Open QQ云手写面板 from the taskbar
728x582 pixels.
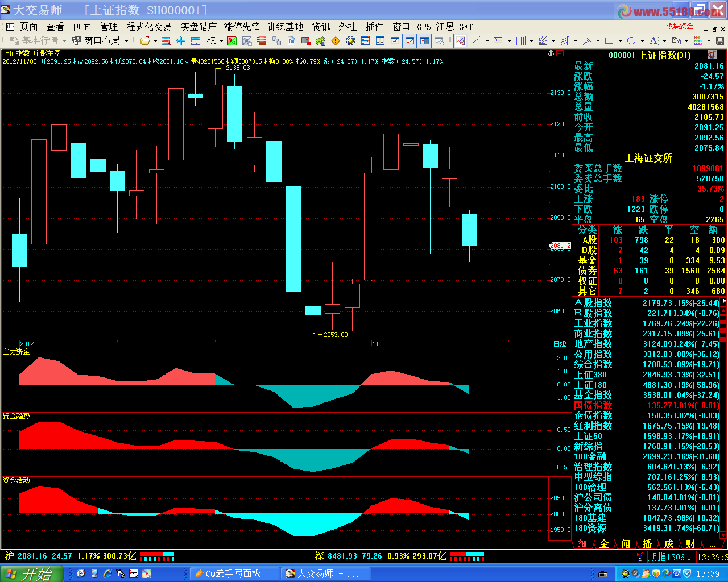[234, 574]
